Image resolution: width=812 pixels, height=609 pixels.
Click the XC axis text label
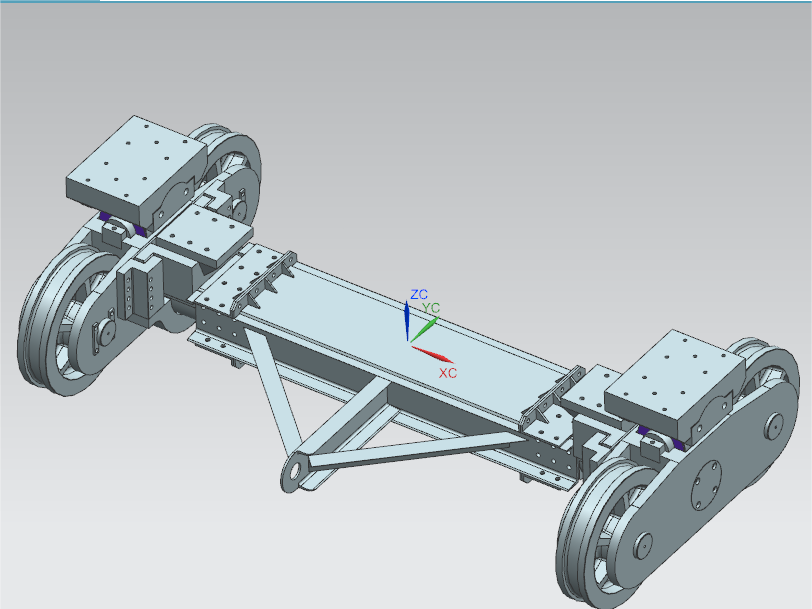(x=448, y=372)
